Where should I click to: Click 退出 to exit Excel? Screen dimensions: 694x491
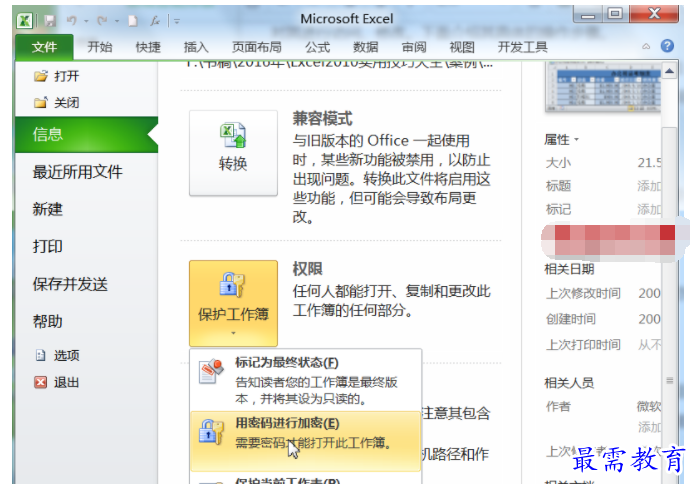tap(57, 382)
